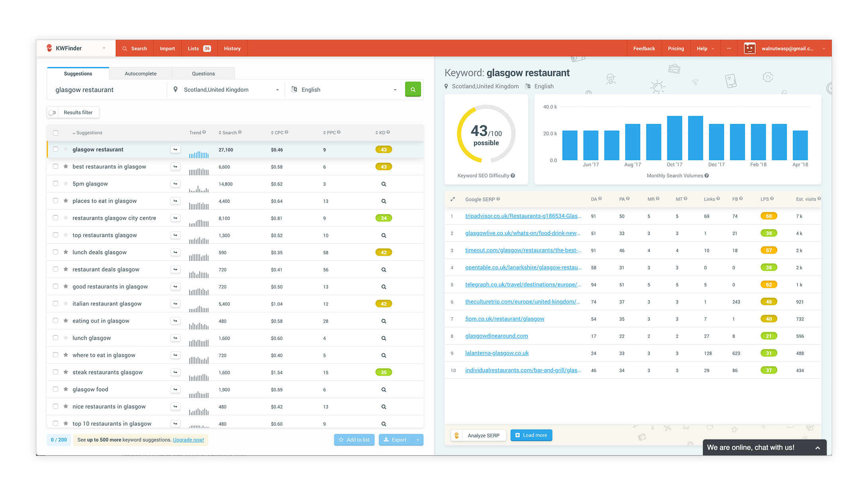Click the 'glasgow restaurant' keyword input field

(107, 90)
